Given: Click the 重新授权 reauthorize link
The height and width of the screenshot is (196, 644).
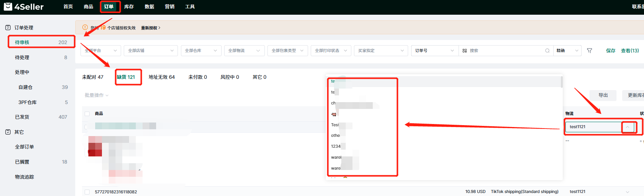Looking at the screenshot, I should [x=150, y=28].
